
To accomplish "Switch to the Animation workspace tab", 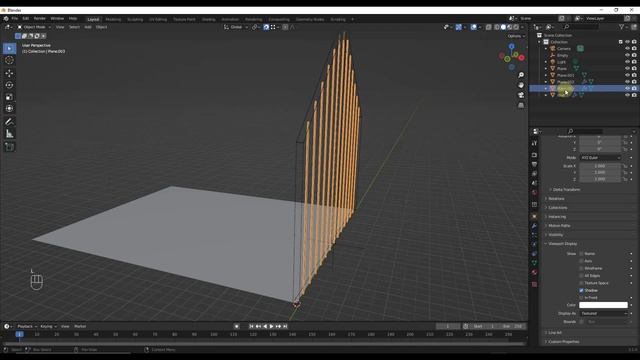I will point(230,19).
